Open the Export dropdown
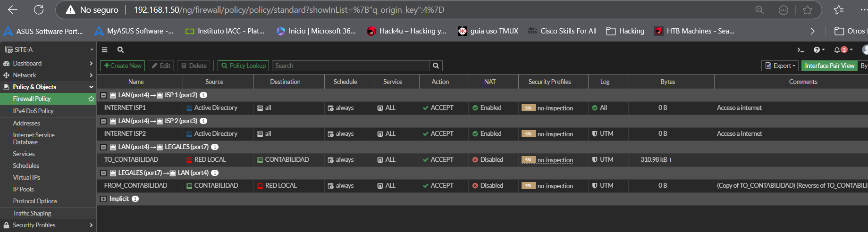 781,66
